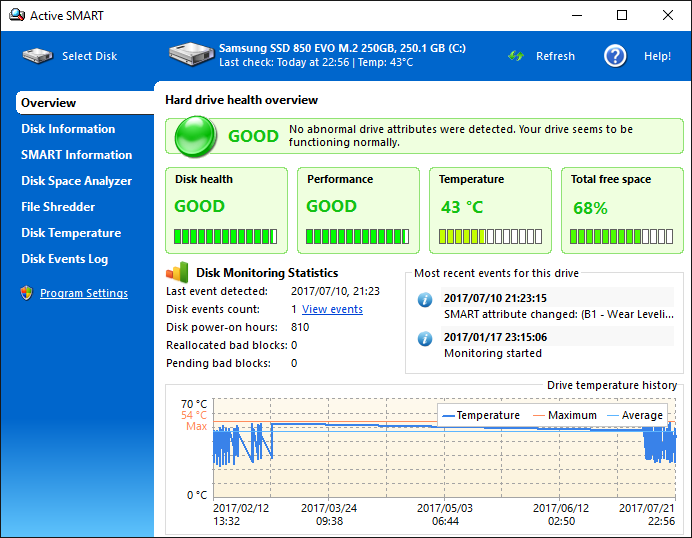The image size is (692, 538).
Task: Open the Disk Events Log
Action: (65, 259)
